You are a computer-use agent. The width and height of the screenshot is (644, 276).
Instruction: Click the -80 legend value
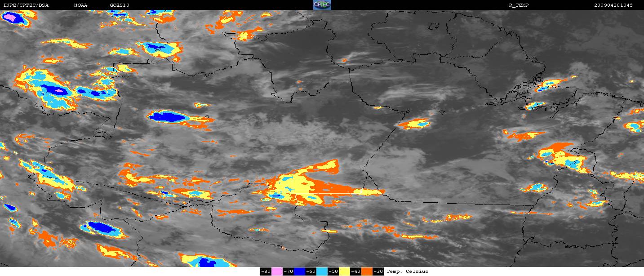266,272
